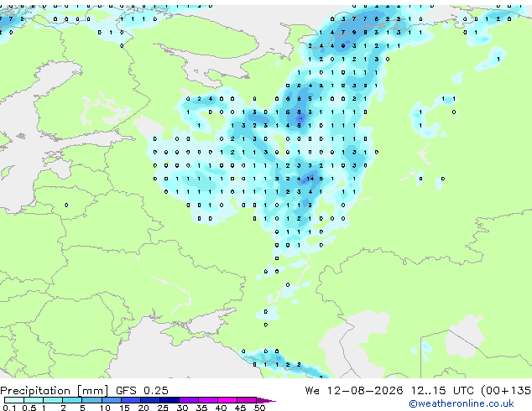The height and width of the screenshot is (411, 532).
Task: Click the above-50 mm arrow tip of legend
Action: (x=266, y=400)
